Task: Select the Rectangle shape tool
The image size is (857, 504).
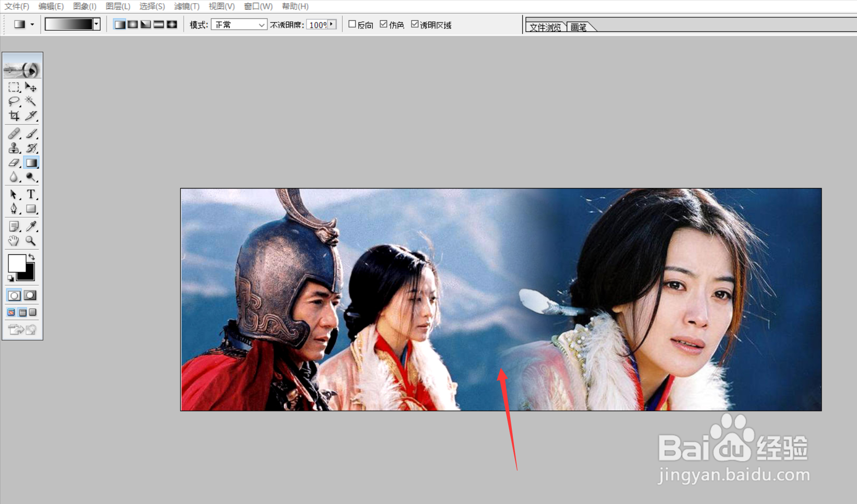Action: tap(31, 209)
